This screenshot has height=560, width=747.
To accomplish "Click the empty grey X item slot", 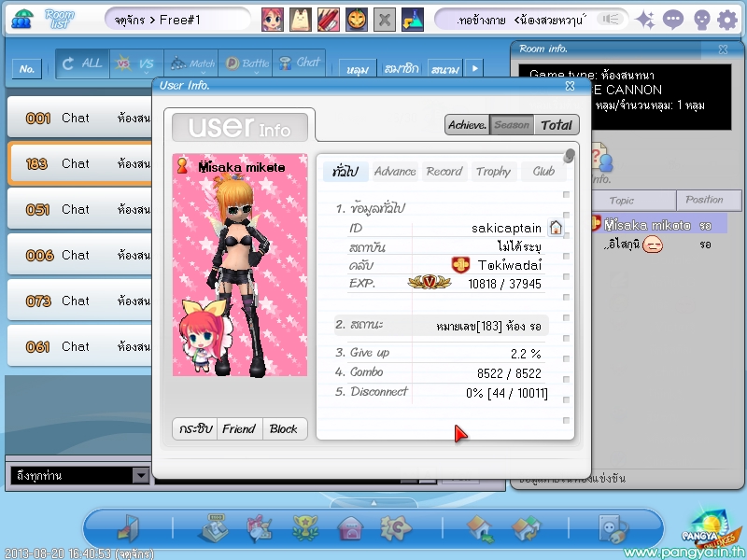I will point(385,20).
